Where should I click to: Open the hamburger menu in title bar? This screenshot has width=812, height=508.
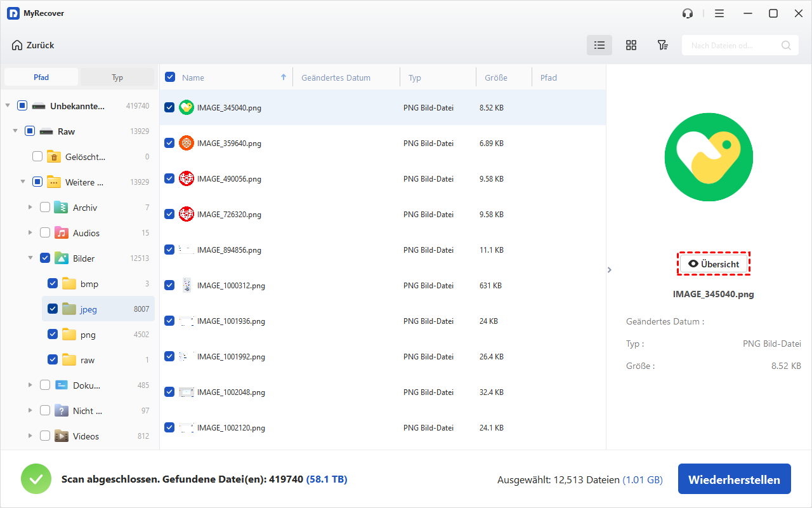[x=719, y=13]
